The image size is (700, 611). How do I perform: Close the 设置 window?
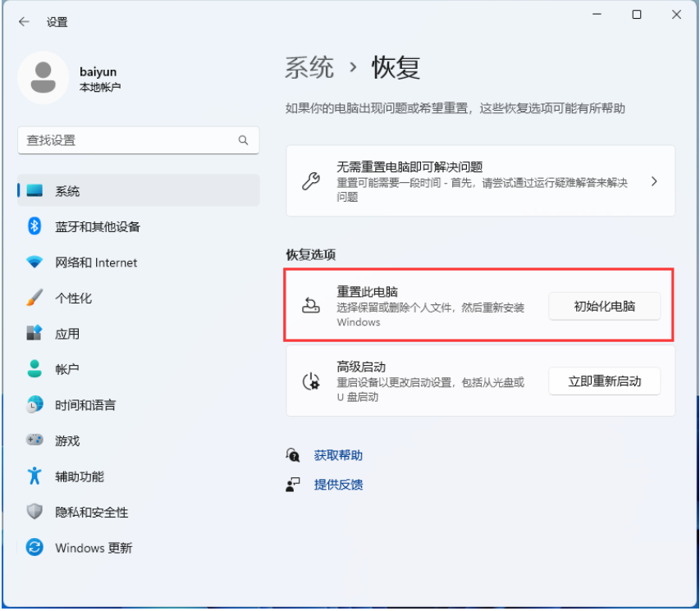click(x=676, y=14)
